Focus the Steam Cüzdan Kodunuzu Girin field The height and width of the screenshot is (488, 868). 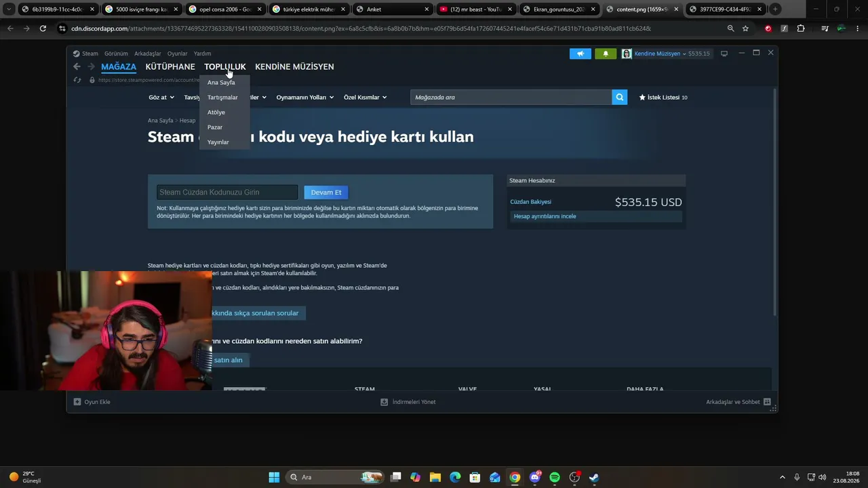point(227,192)
